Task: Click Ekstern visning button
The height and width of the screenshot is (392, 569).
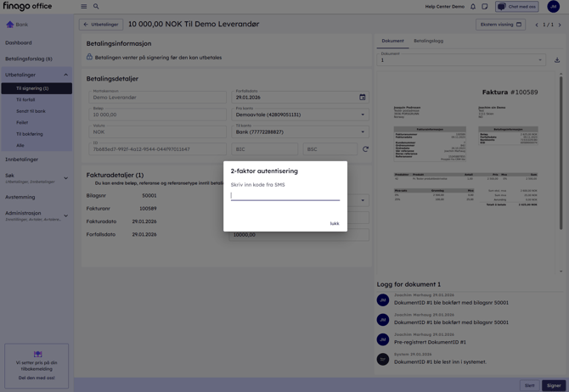Action: pos(500,25)
